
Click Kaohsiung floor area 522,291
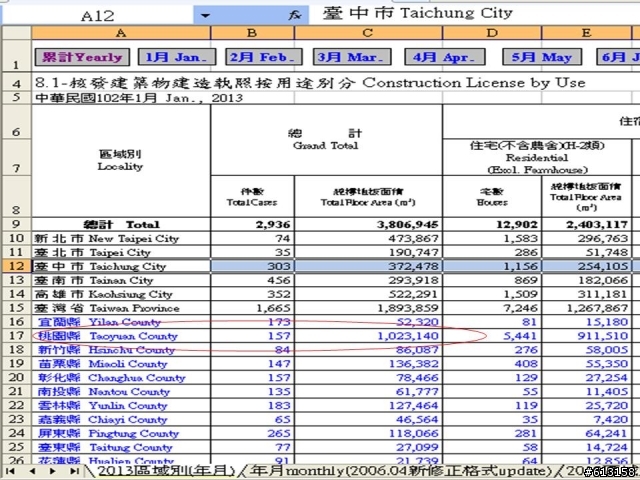(x=368, y=294)
